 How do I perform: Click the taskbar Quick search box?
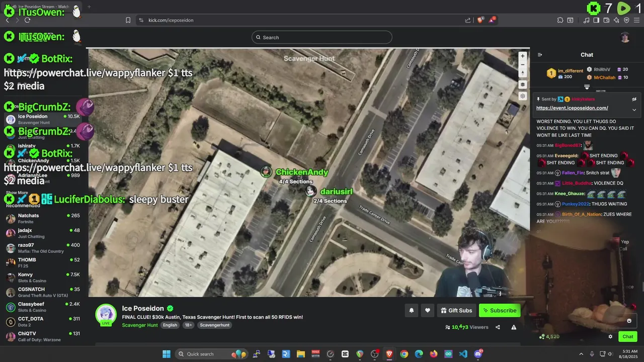[x=211, y=354]
